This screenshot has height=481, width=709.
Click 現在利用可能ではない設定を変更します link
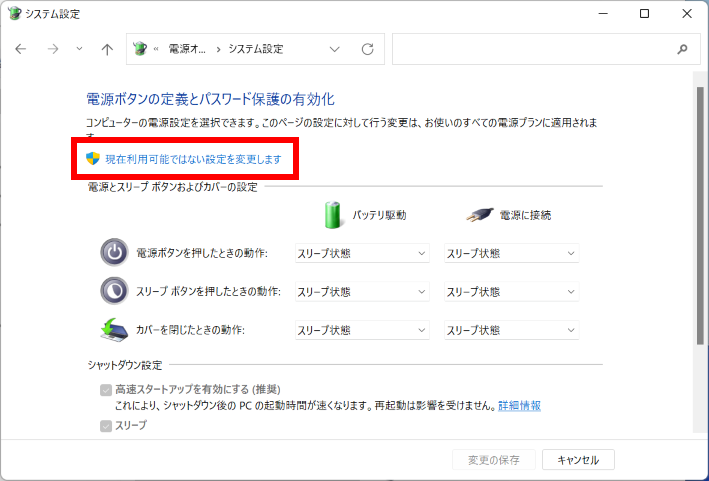193,159
